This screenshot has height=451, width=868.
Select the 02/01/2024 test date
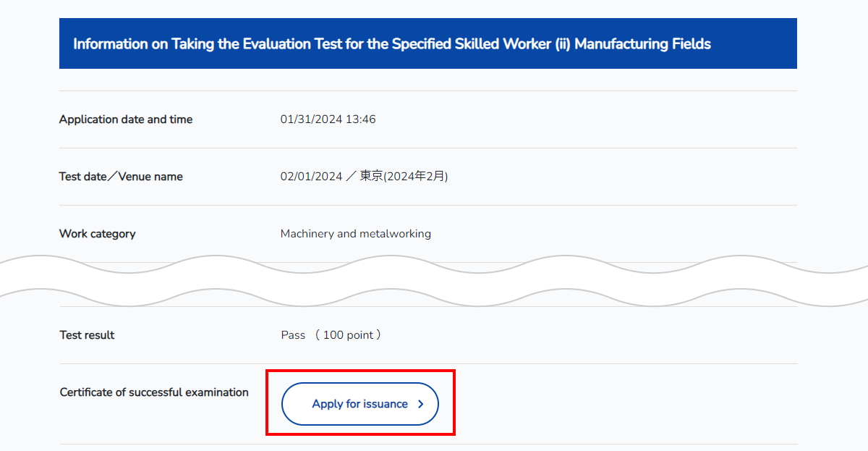(311, 177)
